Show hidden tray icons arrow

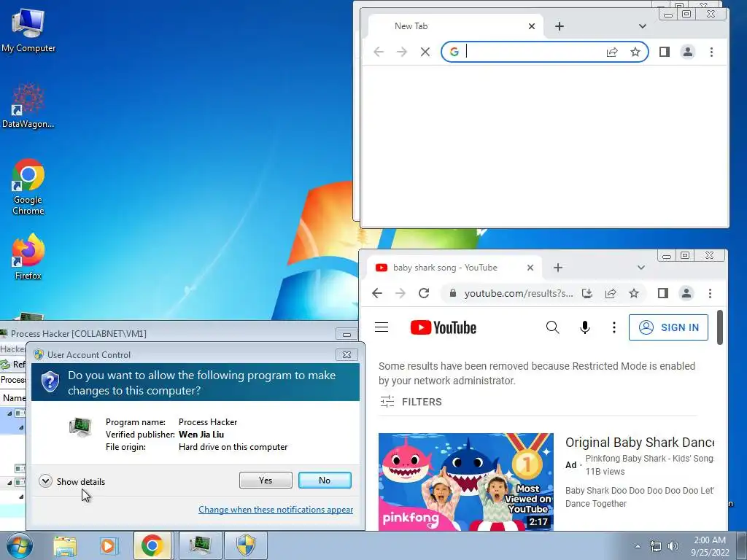point(638,546)
